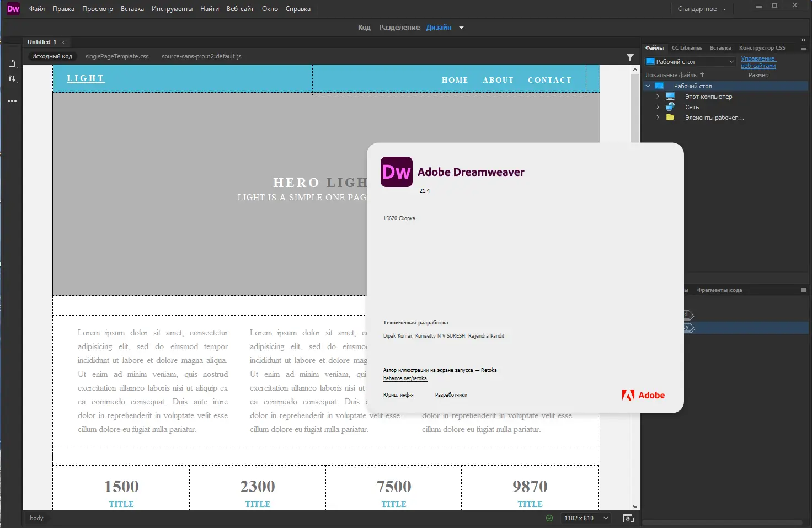Open the Окно menu
This screenshot has height=528, width=812.
(270, 9)
